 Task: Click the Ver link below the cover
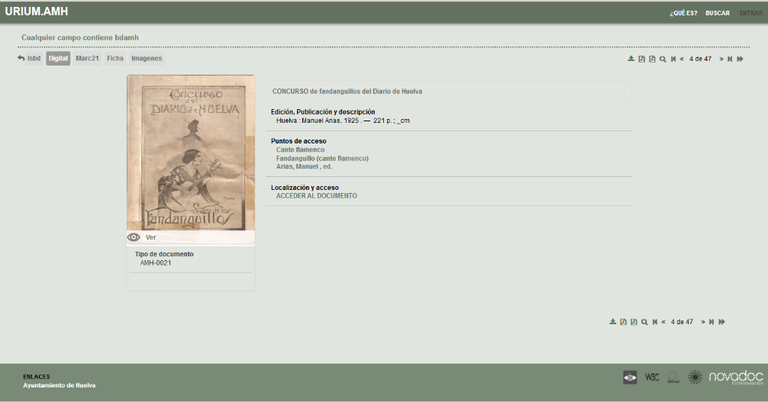tap(151, 237)
